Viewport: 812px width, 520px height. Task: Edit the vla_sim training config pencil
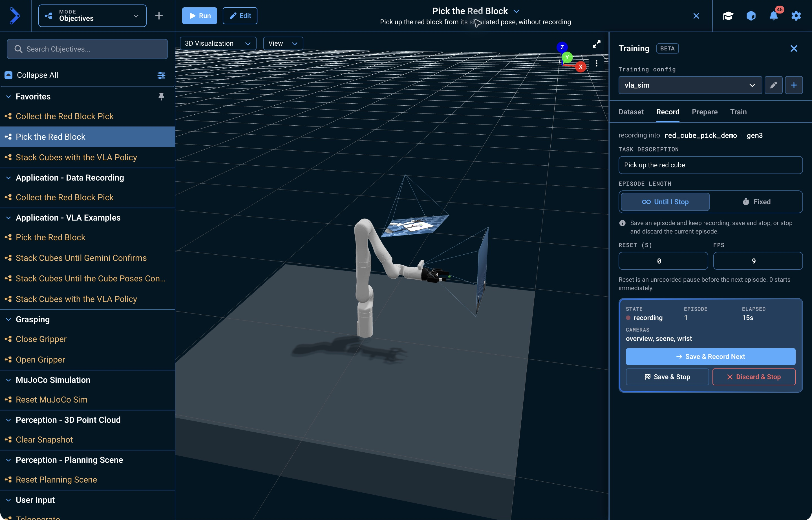[773, 85]
